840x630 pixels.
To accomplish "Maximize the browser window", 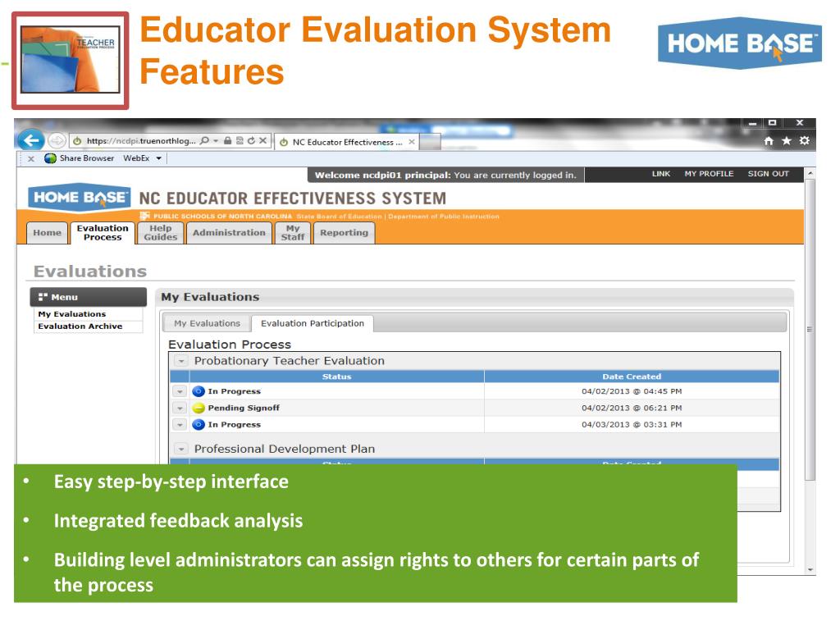I will [772, 123].
